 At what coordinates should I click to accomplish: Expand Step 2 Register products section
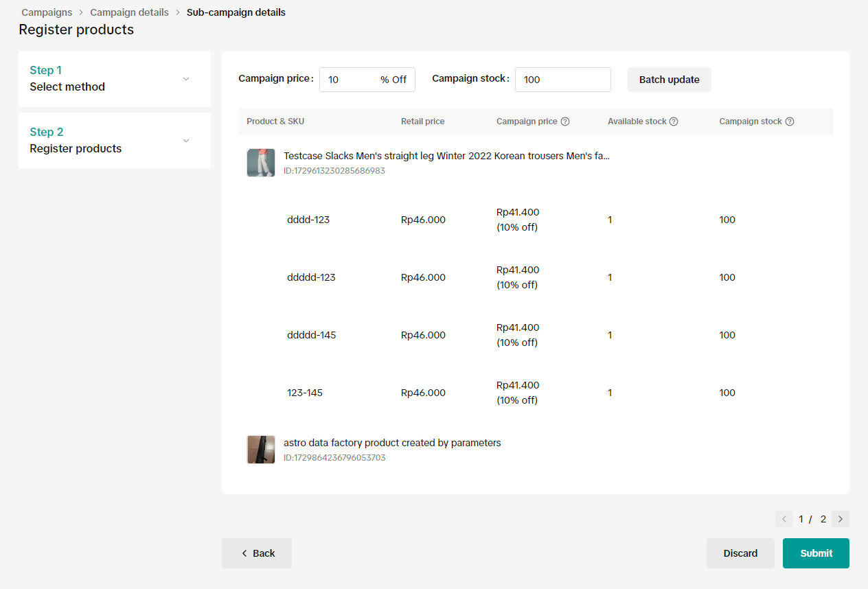pos(185,141)
